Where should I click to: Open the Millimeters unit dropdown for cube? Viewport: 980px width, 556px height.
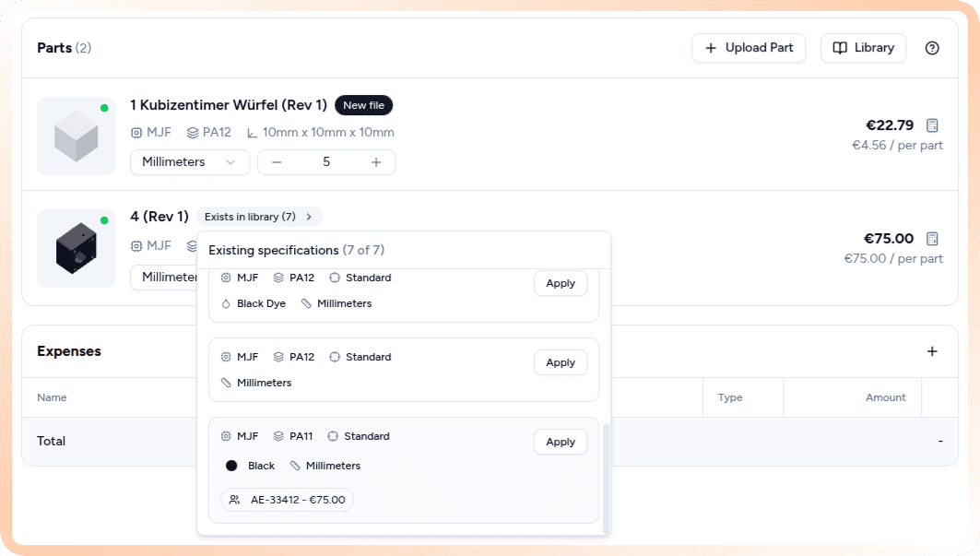pyautogui.click(x=189, y=162)
